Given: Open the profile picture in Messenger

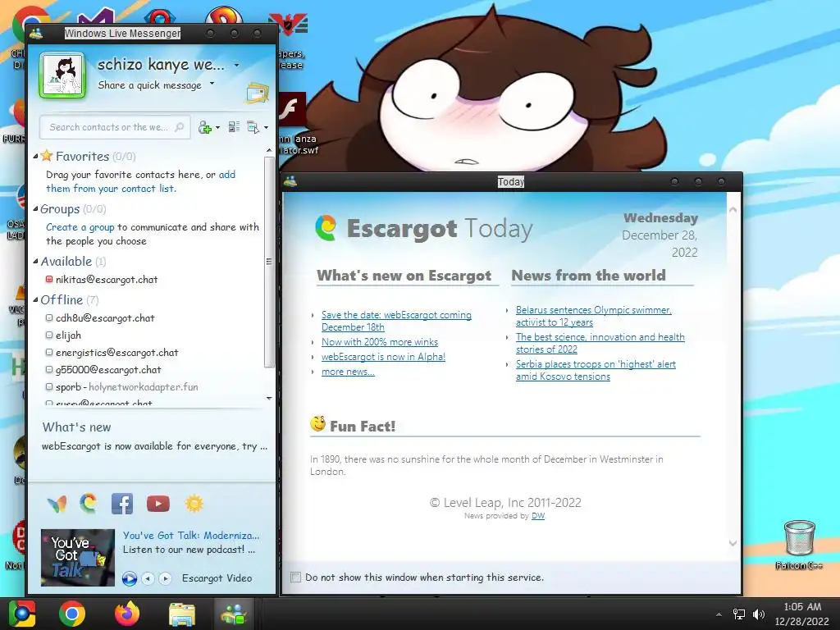Looking at the screenshot, I should 62,75.
